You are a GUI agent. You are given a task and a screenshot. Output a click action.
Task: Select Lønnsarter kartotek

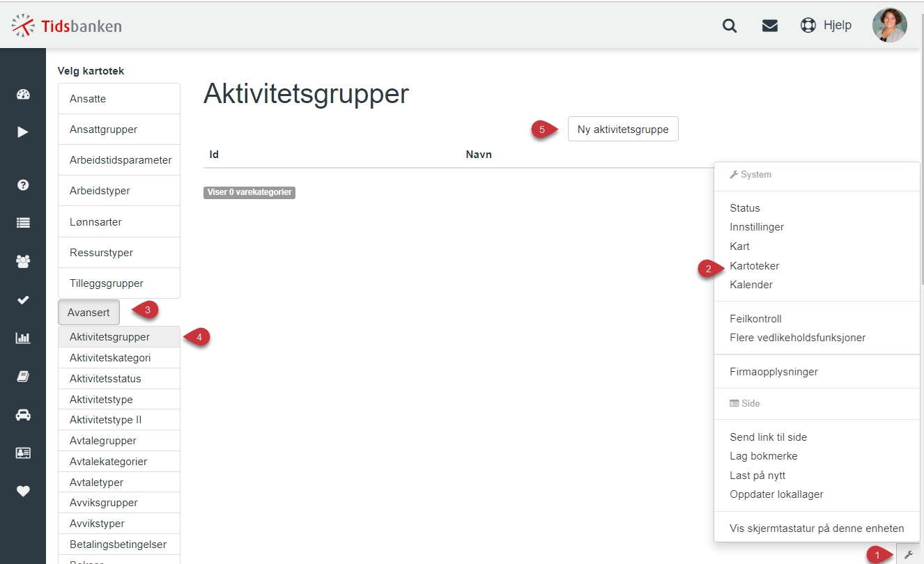point(119,222)
